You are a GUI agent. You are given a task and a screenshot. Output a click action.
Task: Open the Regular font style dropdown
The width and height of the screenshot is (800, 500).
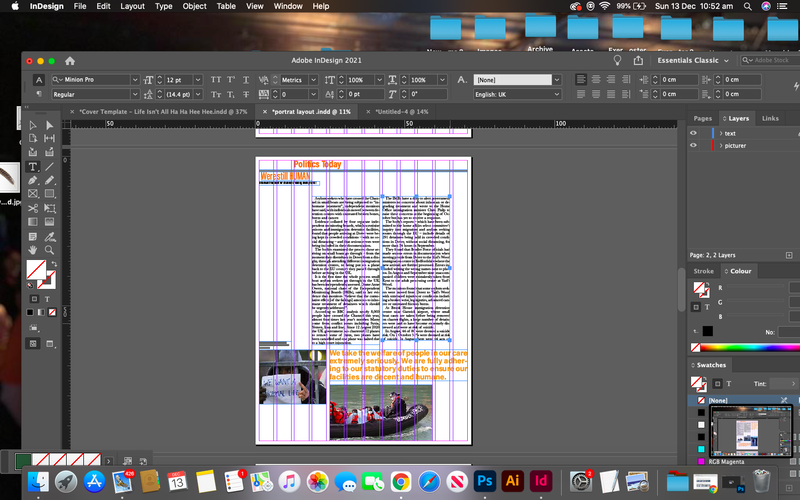(135, 94)
